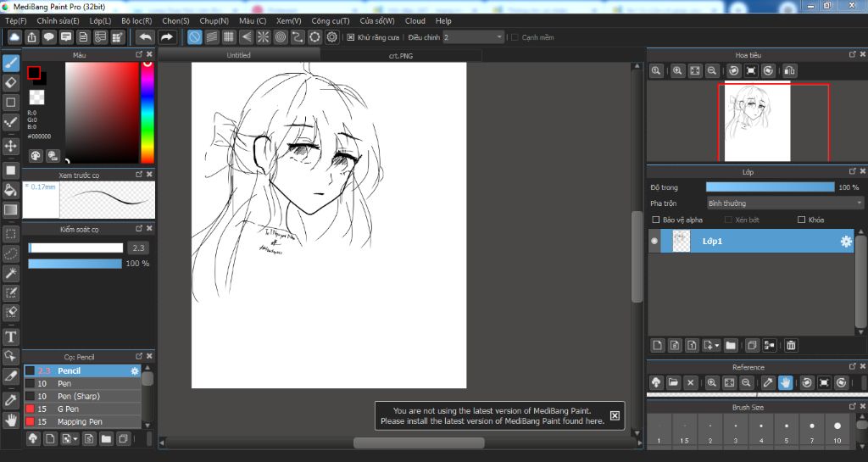The height and width of the screenshot is (462, 868).
Task: Select the Pen brush in list
Action: 82,383
